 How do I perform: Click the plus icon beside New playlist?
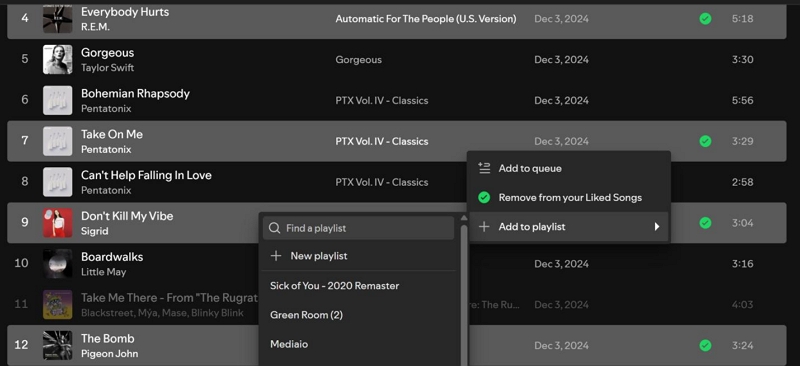click(x=276, y=256)
